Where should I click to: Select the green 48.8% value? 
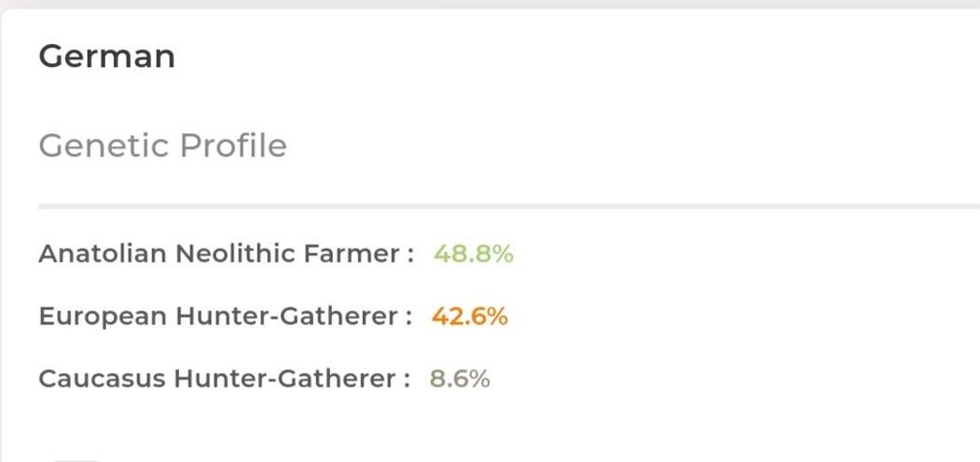coord(474,254)
